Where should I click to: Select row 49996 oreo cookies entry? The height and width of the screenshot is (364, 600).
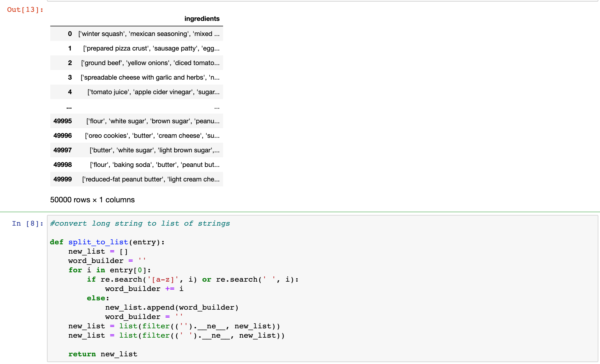point(152,136)
